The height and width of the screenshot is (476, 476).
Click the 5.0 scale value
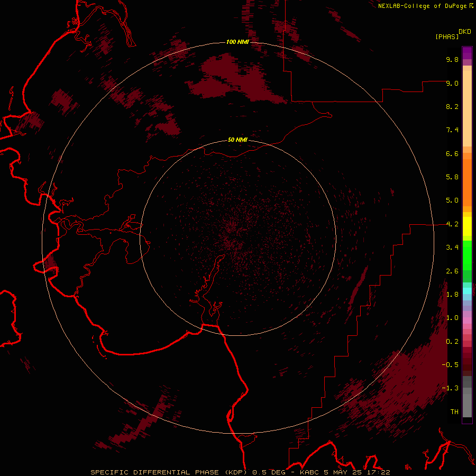pos(452,200)
